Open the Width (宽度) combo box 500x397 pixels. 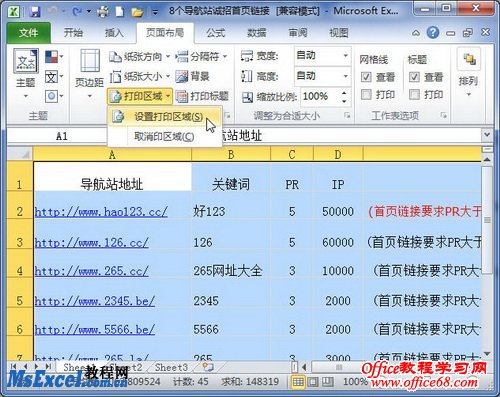click(323, 55)
